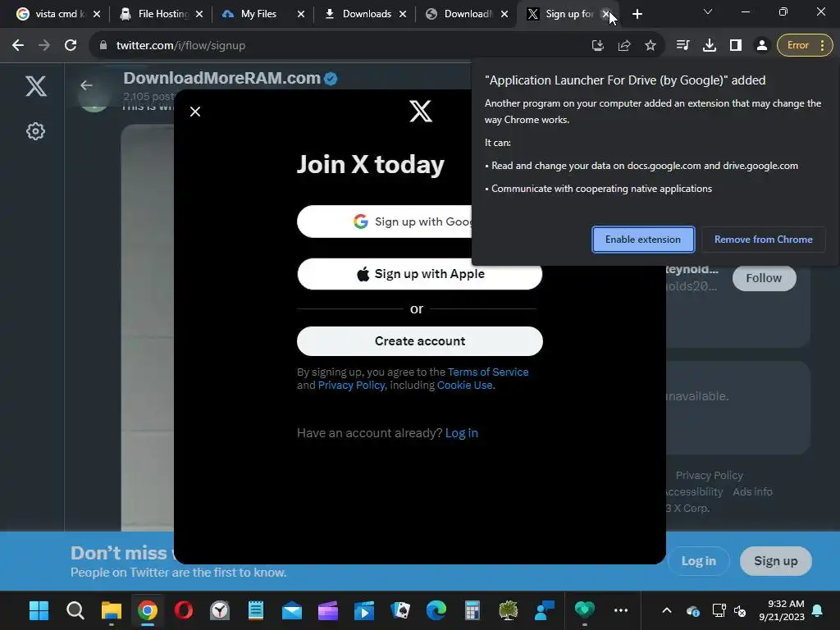This screenshot has height=630, width=840.
Task: Show taskbar overflow with three dots
Action: [x=621, y=610]
